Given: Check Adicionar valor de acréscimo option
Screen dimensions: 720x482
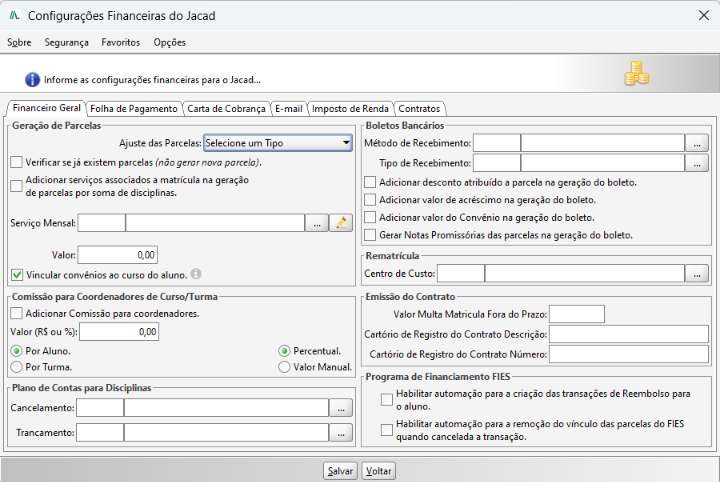Looking at the screenshot, I should point(370,200).
